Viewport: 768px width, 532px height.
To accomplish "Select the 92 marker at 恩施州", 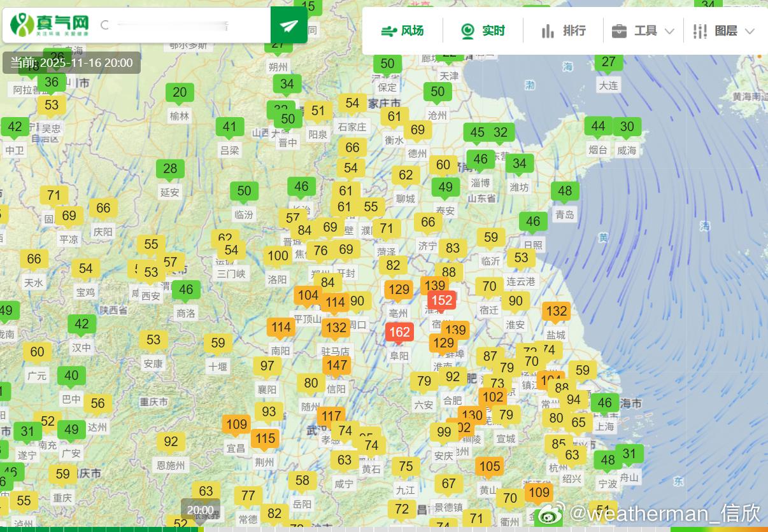I will tap(171, 442).
